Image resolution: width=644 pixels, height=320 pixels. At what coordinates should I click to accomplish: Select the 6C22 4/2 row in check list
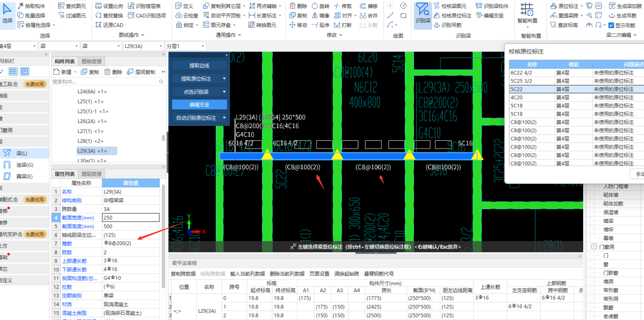pos(577,73)
